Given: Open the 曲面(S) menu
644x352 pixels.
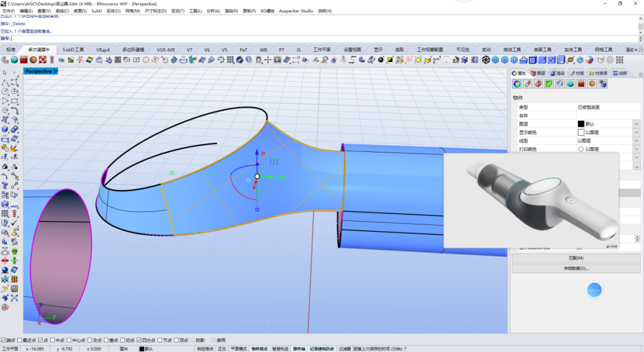Looking at the screenshot, I should 80,11.
